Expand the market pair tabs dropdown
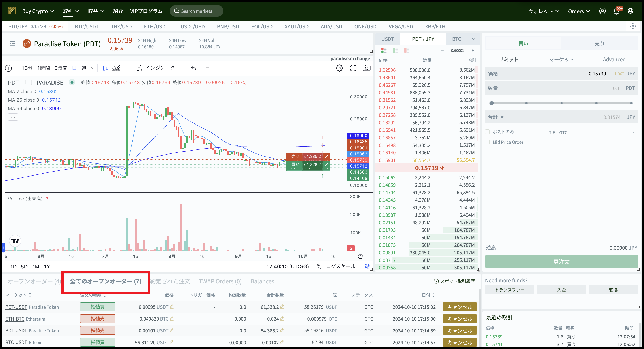Screen dimensions: 644x349 click(x=474, y=39)
